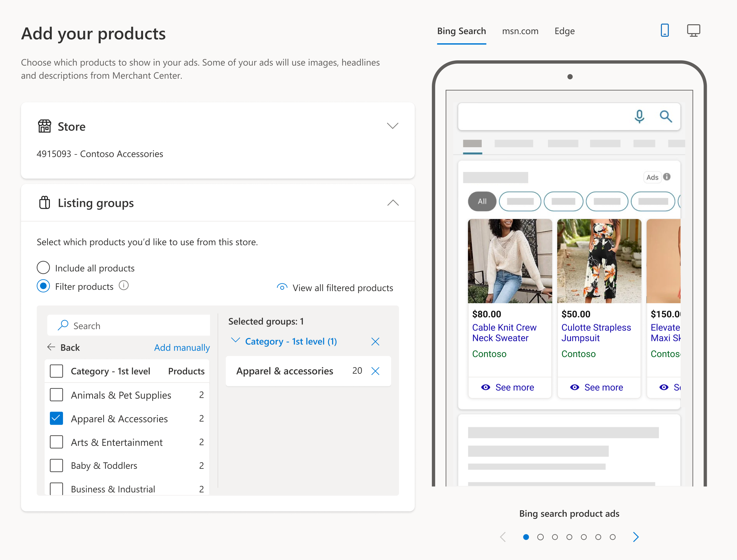Screen dimensions: 737x560
Task: Click See more under Culotte Strapless Jumpsuit
Action: pyautogui.click(x=603, y=387)
